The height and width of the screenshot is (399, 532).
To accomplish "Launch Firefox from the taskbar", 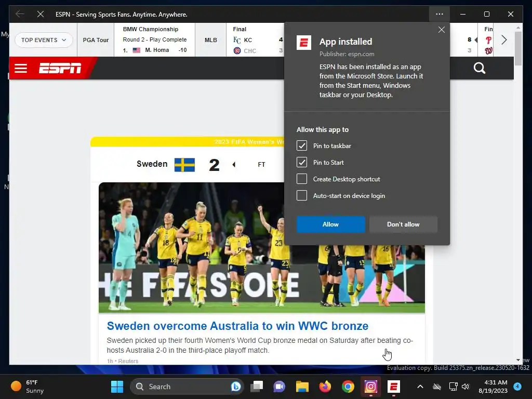I will tap(325, 387).
